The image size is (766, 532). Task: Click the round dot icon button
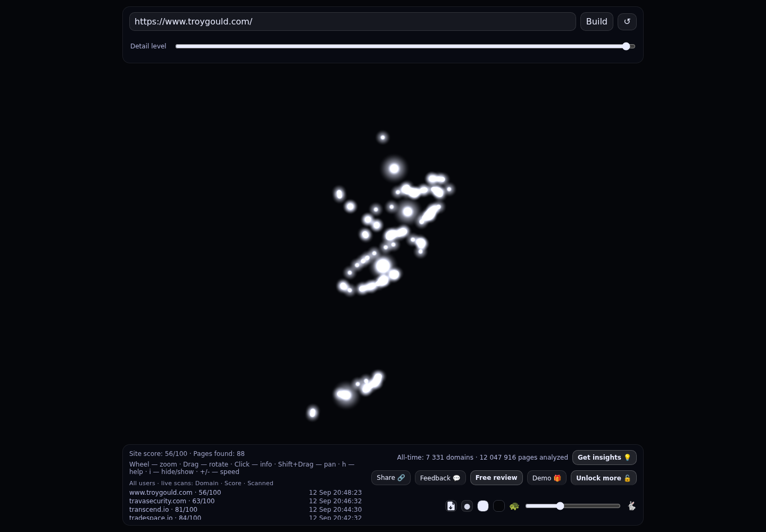pos(467,506)
